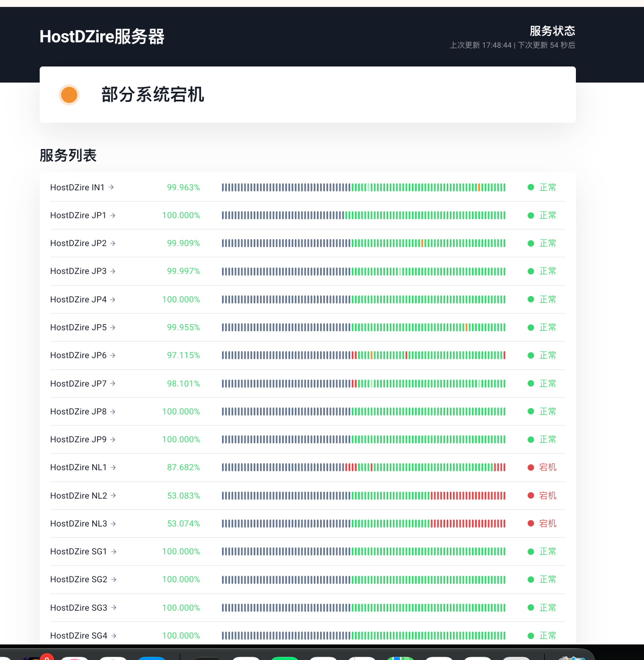This screenshot has width=644, height=660.
Task: Click the 正常 status label for SG2
Action: point(547,579)
